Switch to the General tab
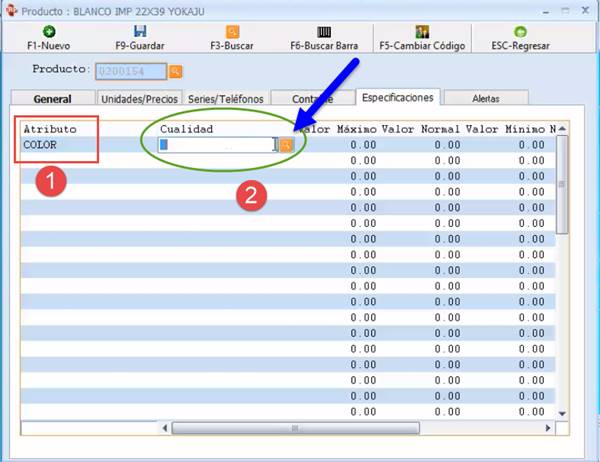The width and height of the screenshot is (600, 462). [x=52, y=99]
